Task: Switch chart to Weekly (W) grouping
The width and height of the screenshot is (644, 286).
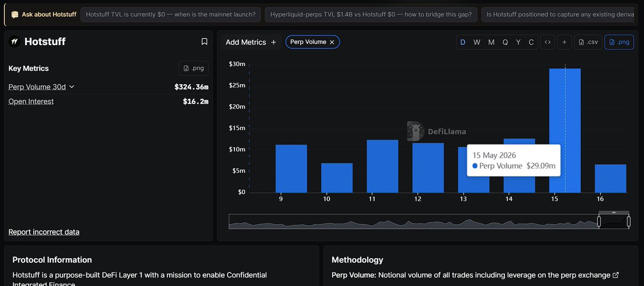Action: point(477,42)
